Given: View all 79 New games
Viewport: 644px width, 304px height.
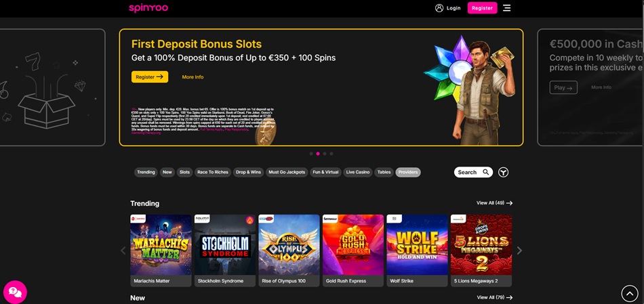Looking at the screenshot, I should (x=494, y=297).
